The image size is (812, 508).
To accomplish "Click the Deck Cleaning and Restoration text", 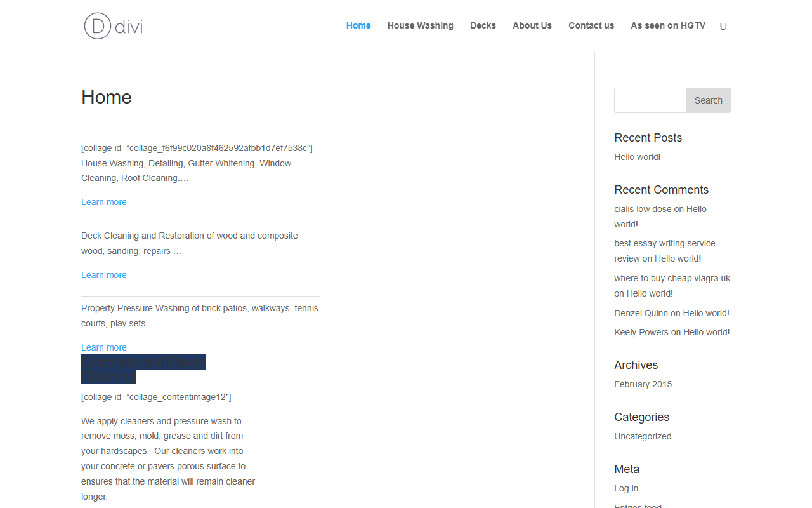I will coord(190,243).
